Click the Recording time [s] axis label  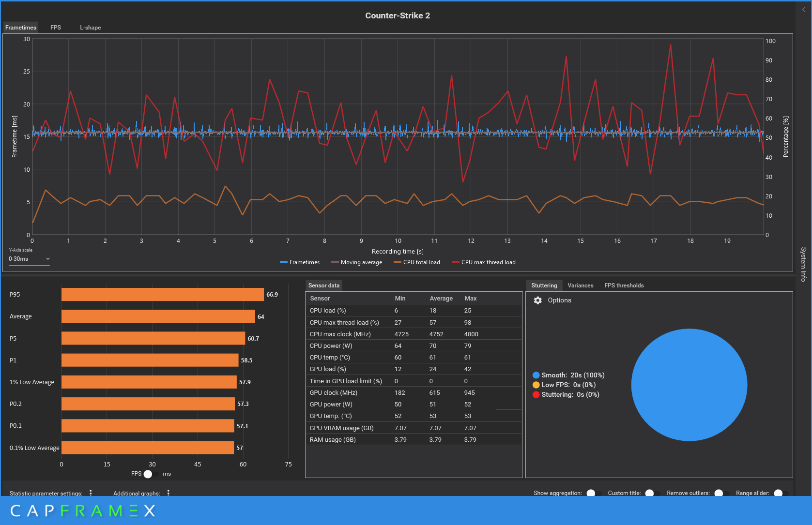(398, 252)
